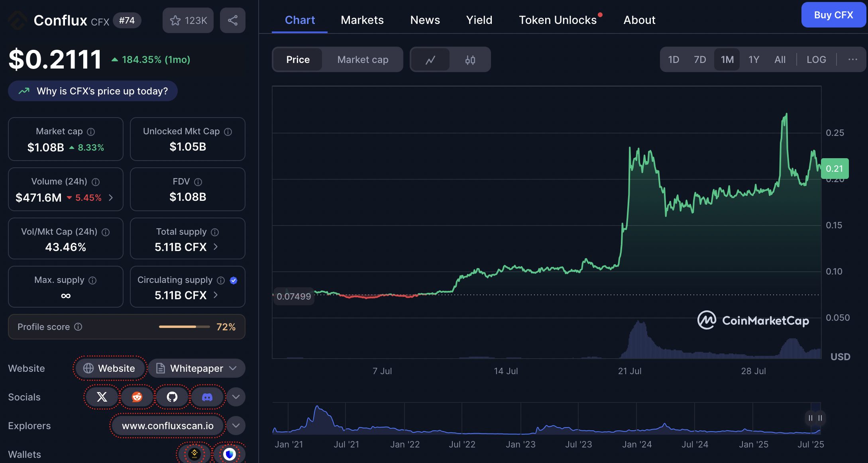
Task: Set chart range to 7D
Action: 700,60
